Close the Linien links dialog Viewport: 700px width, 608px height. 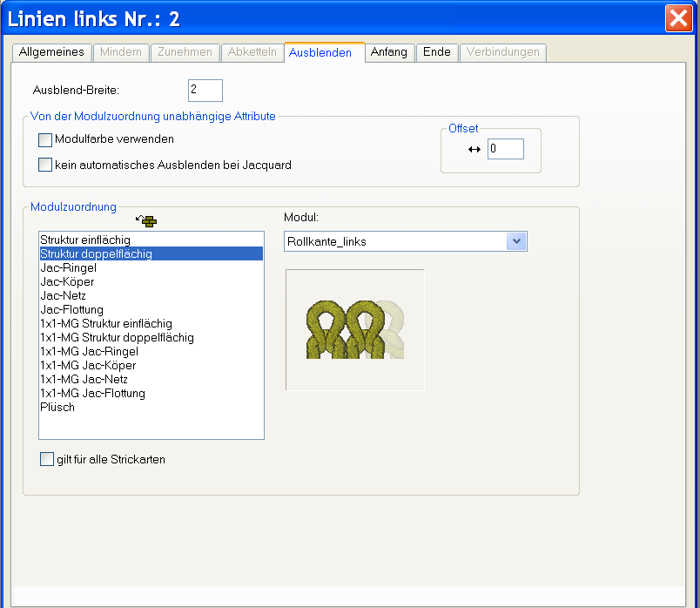(x=677, y=19)
